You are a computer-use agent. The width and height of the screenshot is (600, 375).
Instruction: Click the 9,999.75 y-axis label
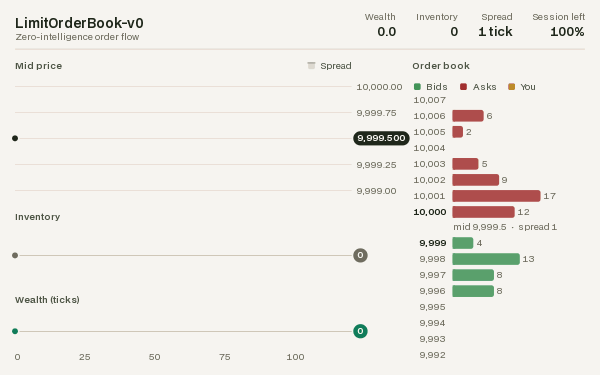click(x=376, y=113)
